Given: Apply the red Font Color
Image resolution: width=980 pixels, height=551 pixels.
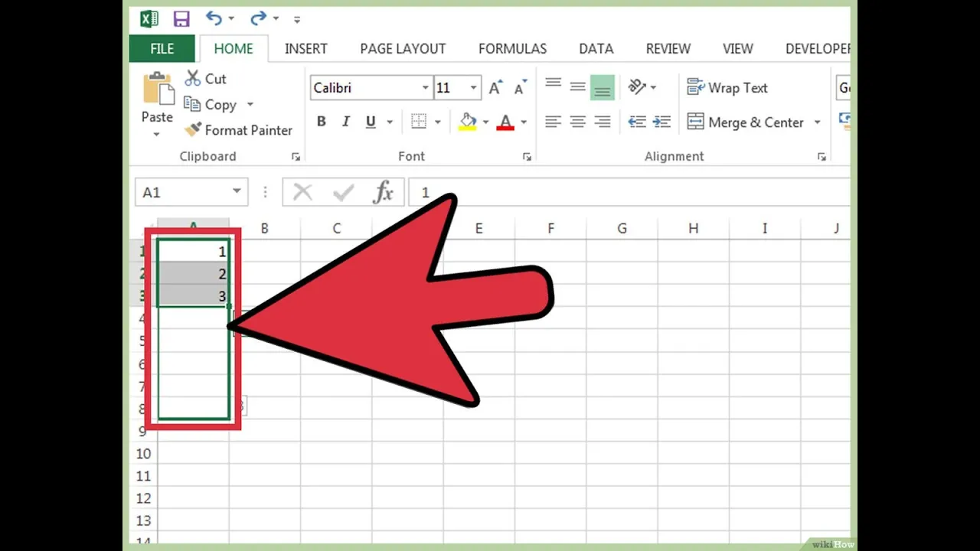Looking at the screenshot, I should [x=505, y=122].
